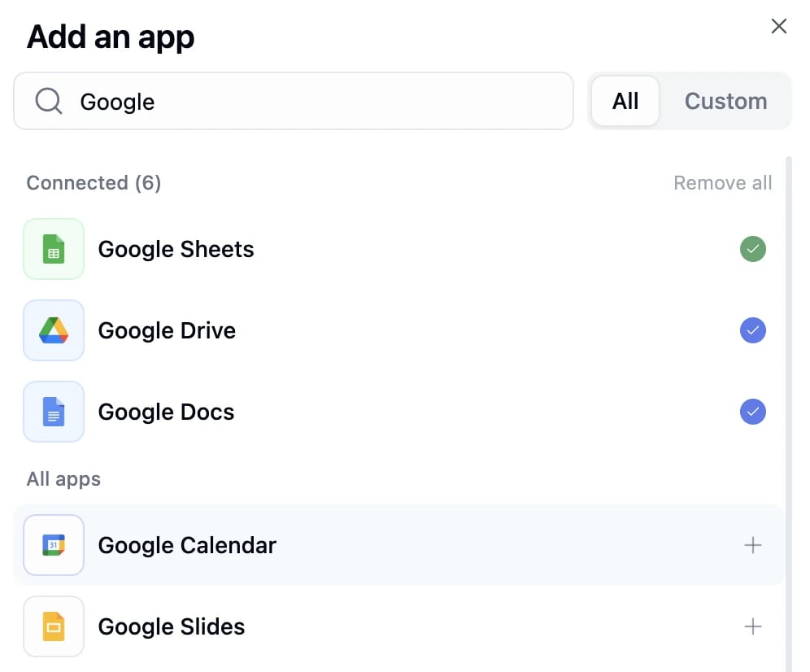
Task: Click the All apps section header
Action: pyautogui.click(x=63, y=479)
